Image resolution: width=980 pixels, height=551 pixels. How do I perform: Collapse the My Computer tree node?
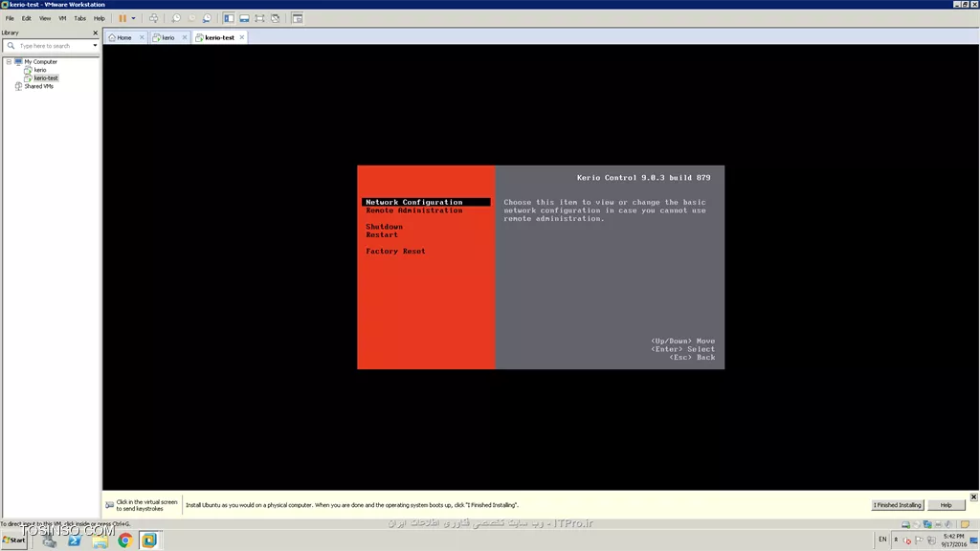(x=9, y=62)
